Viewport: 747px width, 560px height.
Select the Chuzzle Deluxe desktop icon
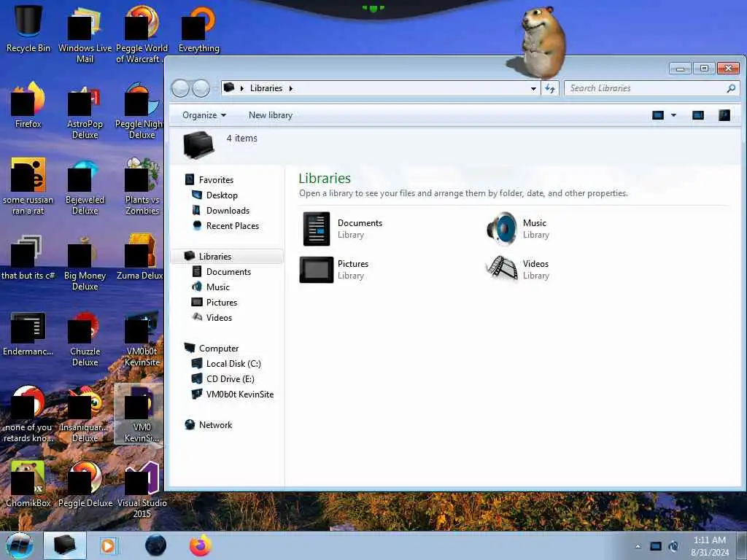tap(85, 338)
